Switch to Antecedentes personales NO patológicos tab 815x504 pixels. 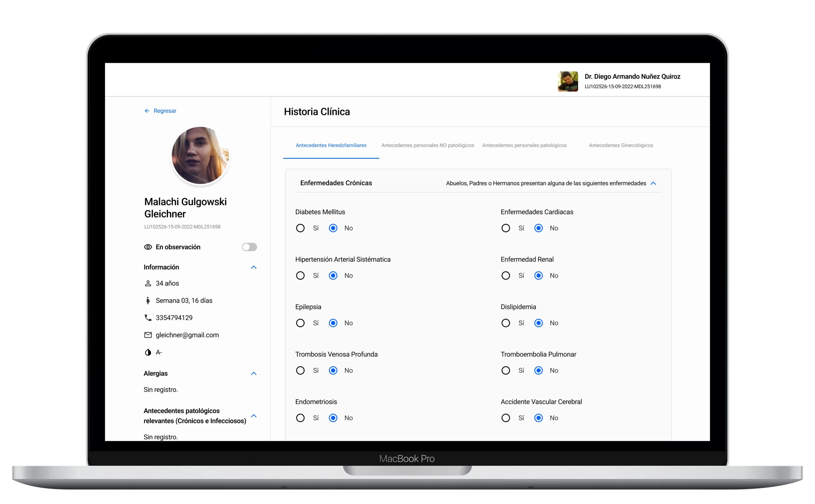click(428, 145)
